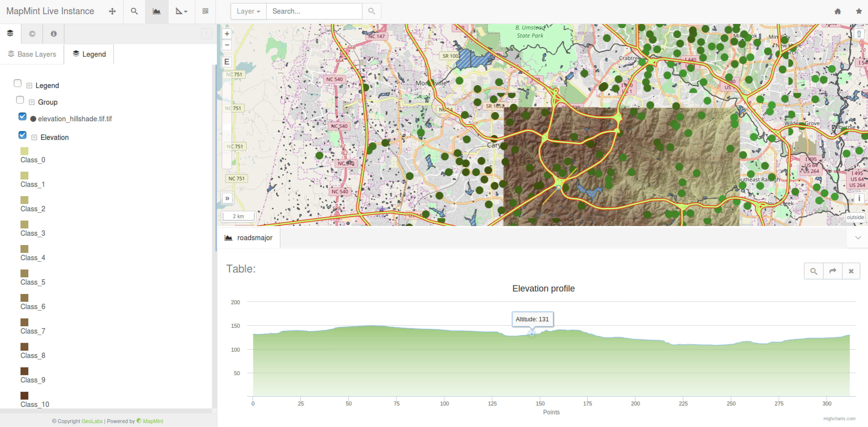Activate the search magnifier tool in toolbar
This screenshot has width=868, height=427.
(134, 11)
